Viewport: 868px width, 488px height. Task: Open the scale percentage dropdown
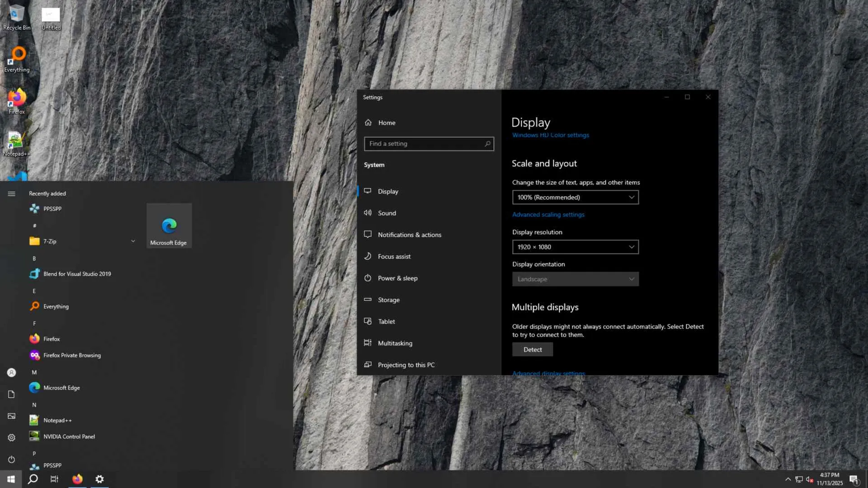tap(575, 197)
